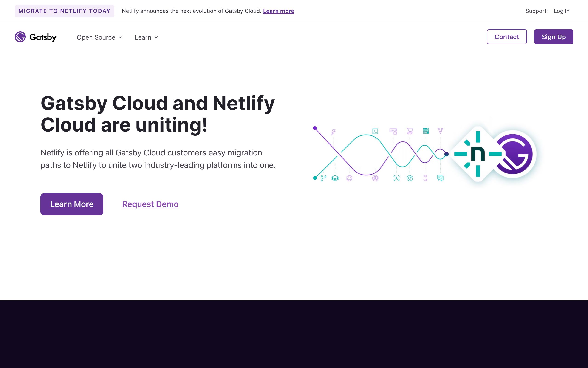Image resolution: width=588 pixels, height=368 pixels.
Task: Go to the Log In page
Action: tap(561, 11)
